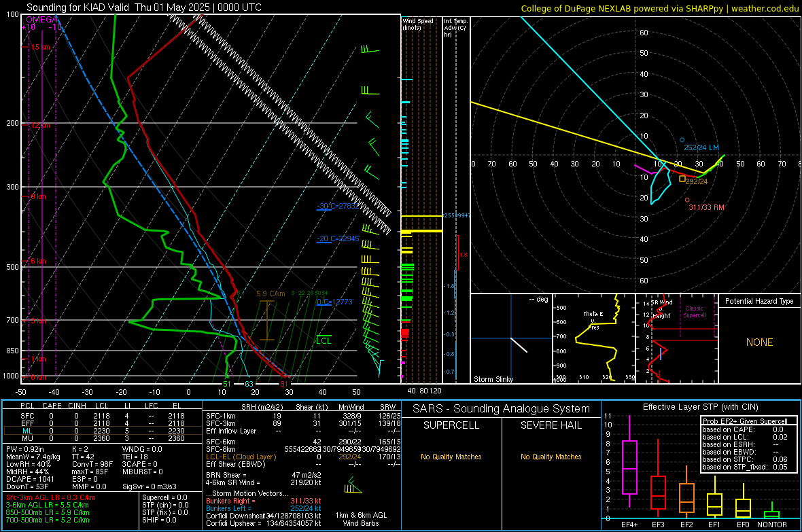Image resolution: width=802 pixels, height=532 pixels.
Task: Click the sounding title for KIAD
Action: point(143,7)
